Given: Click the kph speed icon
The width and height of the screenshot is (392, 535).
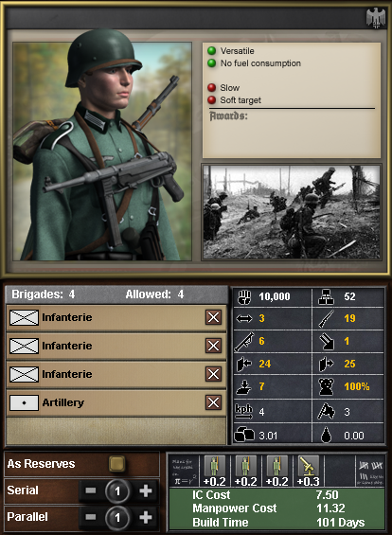Looking at the screenshot, I should 244,411.
